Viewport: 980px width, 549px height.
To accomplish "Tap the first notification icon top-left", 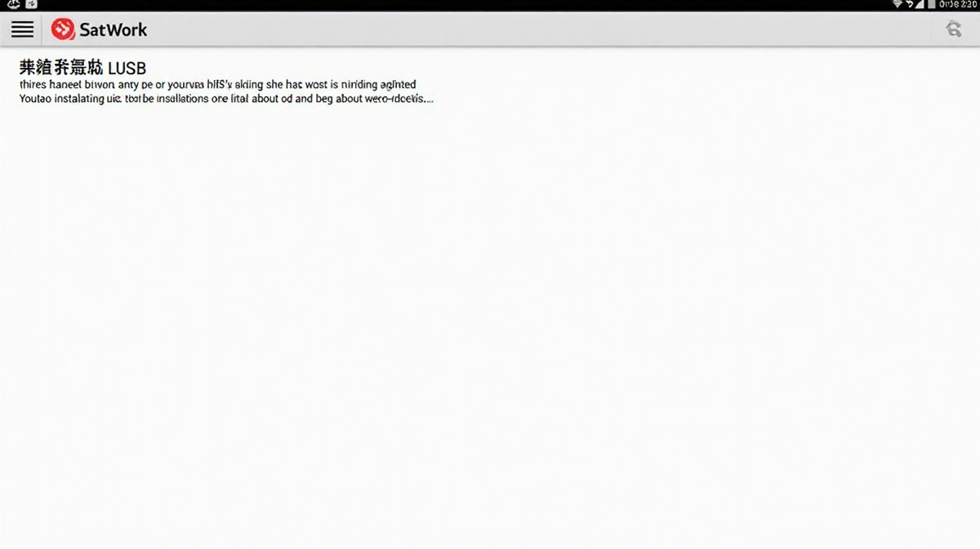I will pos(12,5).
